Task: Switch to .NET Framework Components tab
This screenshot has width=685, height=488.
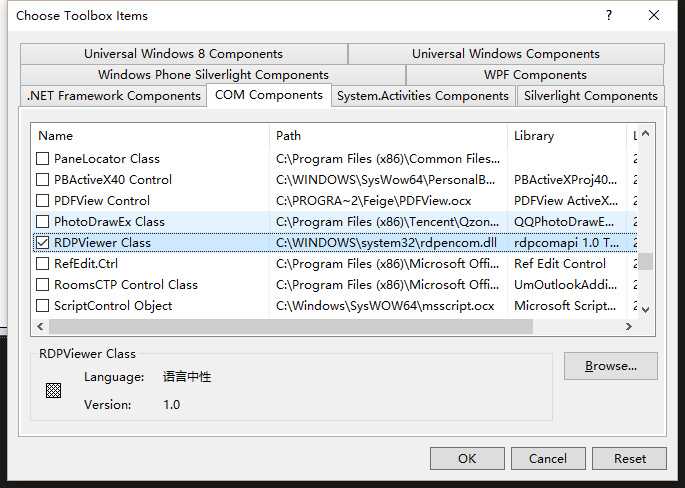Action: (x=113, y=96)
